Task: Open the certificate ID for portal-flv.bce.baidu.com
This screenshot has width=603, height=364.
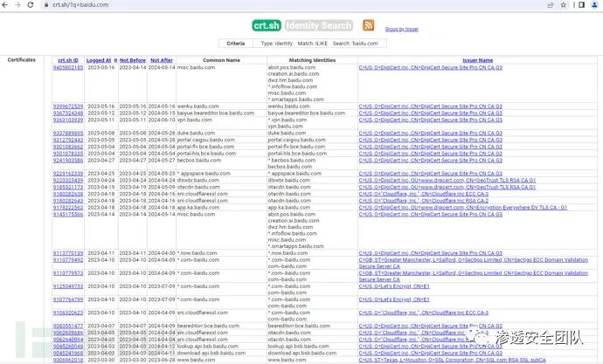Action: (x=68, y=147)
